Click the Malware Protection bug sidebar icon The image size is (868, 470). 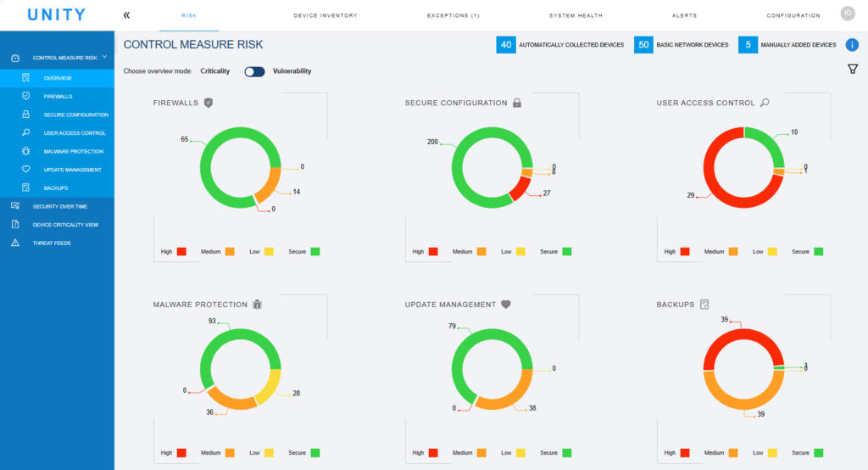26,151
